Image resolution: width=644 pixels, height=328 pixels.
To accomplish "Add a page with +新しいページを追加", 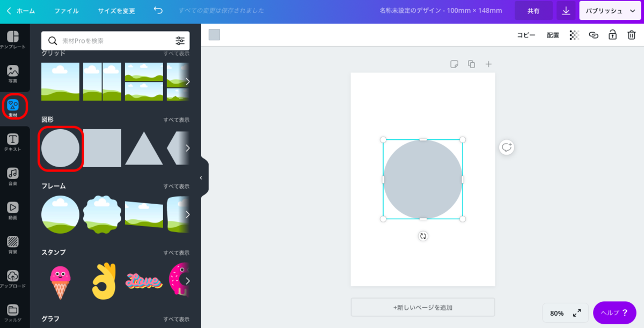I will click(422, 307).
